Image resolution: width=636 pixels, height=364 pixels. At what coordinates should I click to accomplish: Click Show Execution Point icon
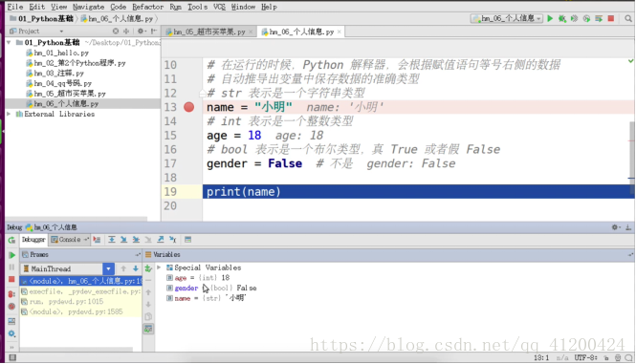click(97, 240)
